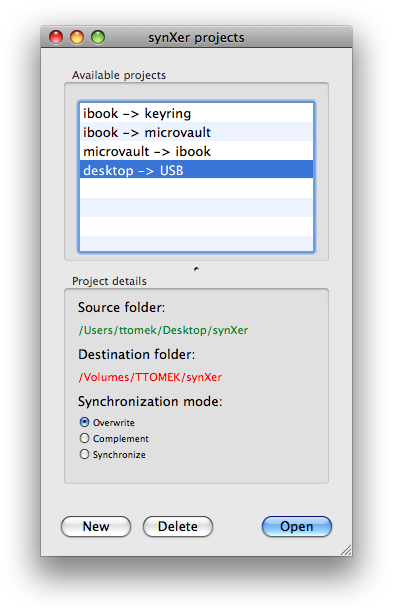This screenshot has height=612, width=393.
Task: Zoom window with green button
Action: pos(98,37)
